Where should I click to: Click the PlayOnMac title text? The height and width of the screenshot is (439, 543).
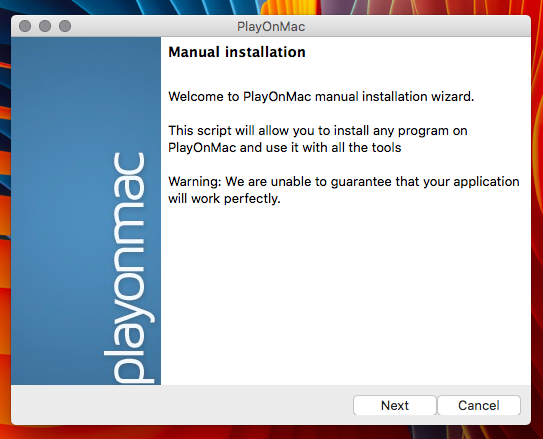271,27
